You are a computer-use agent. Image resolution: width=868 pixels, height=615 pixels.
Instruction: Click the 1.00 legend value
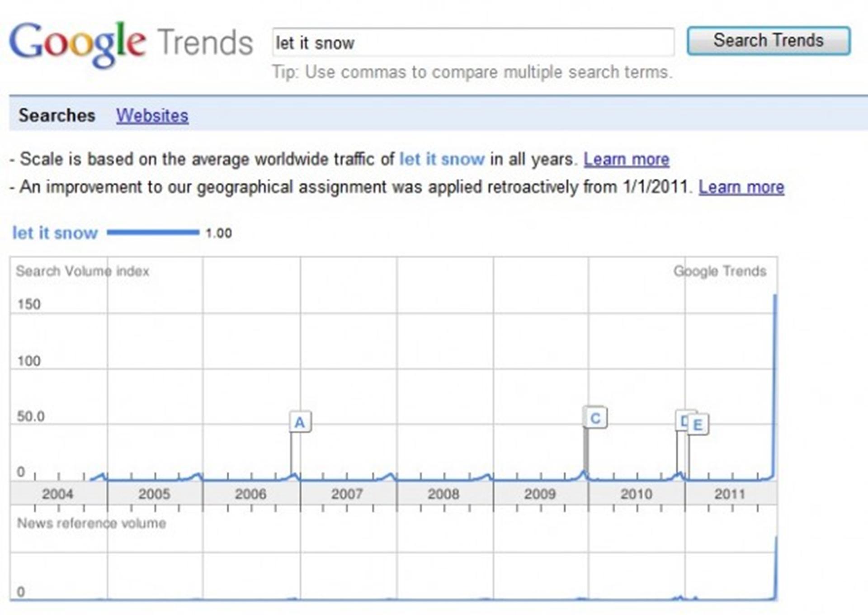[219, 233]
